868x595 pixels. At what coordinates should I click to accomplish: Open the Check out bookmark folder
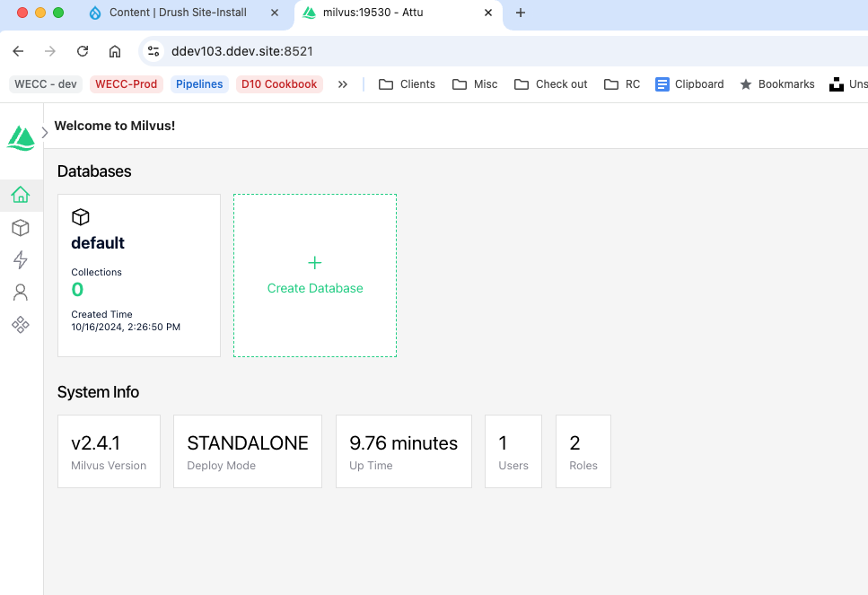pos(551,84)
